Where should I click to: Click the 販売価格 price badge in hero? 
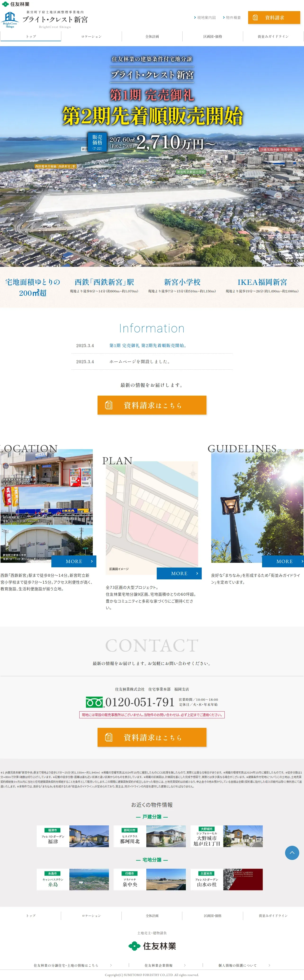(97, 142)
